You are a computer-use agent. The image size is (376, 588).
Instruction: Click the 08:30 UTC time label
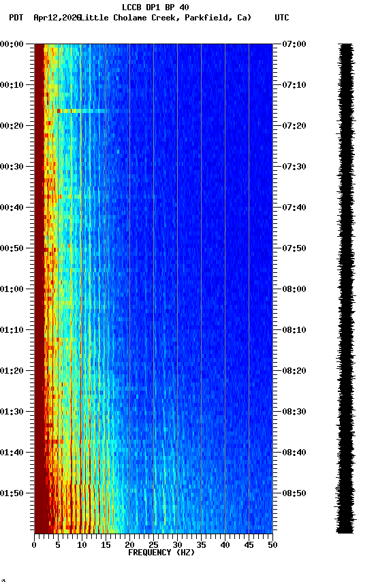[x=294, y=412]
